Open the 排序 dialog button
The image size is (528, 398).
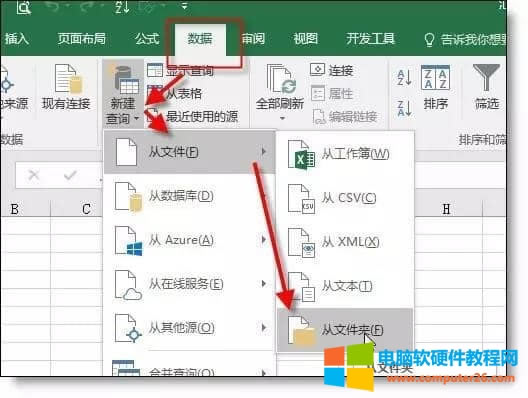click(435, 88)
